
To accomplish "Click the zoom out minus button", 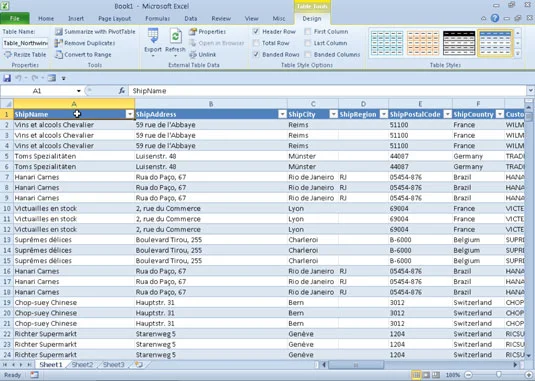I will [x=468, y=375].
